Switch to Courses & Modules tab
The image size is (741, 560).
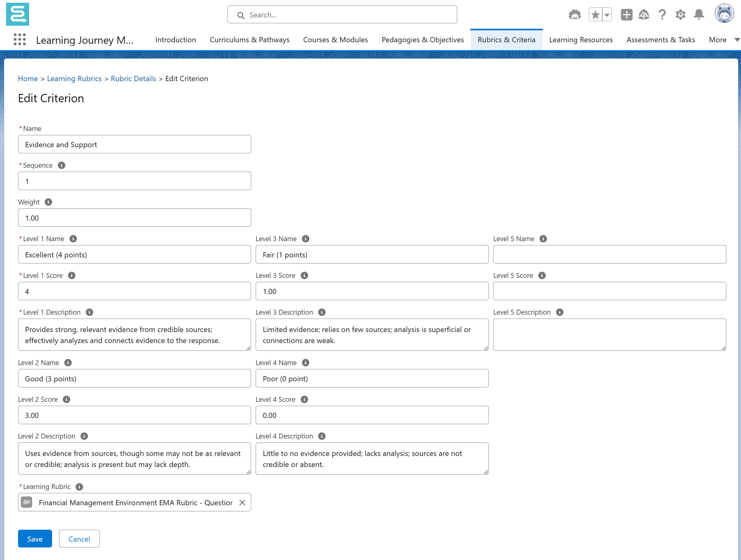point(335,40)
